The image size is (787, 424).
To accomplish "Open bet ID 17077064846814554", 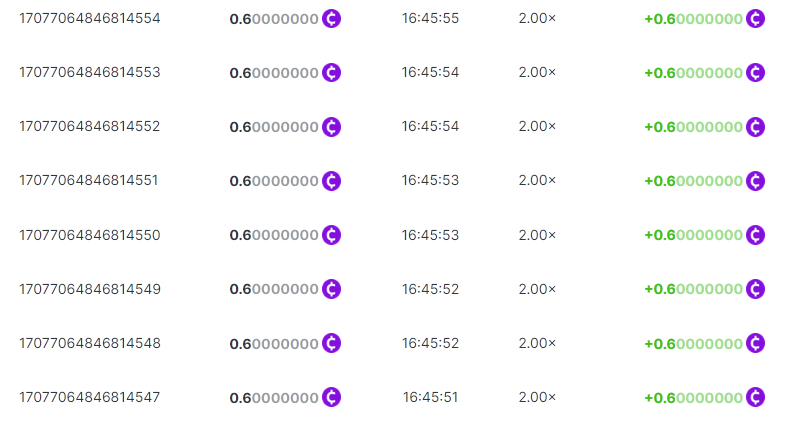I will [90, 19].
